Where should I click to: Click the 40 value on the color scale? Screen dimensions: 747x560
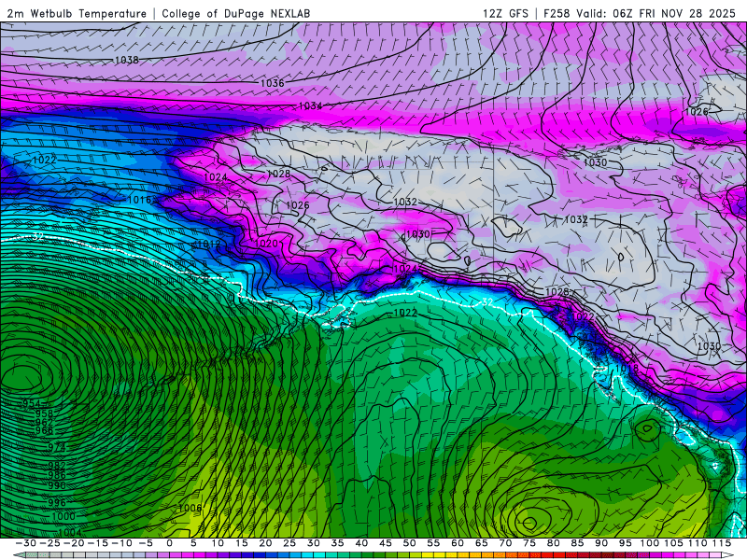[361, 543]
